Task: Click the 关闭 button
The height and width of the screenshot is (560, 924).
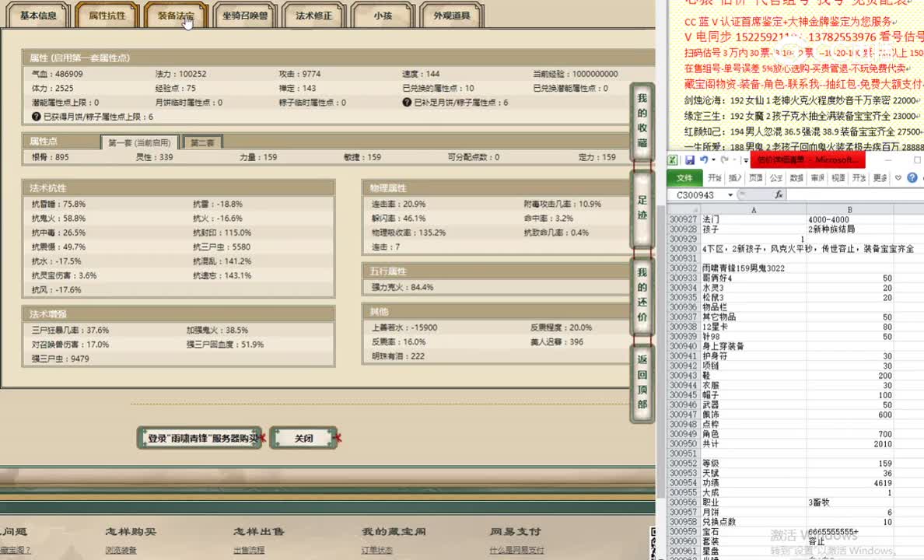Action: [304, 437]
